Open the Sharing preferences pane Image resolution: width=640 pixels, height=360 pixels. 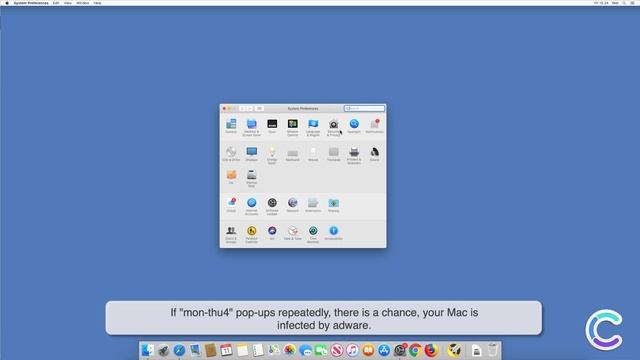click(x=333, y=205)
